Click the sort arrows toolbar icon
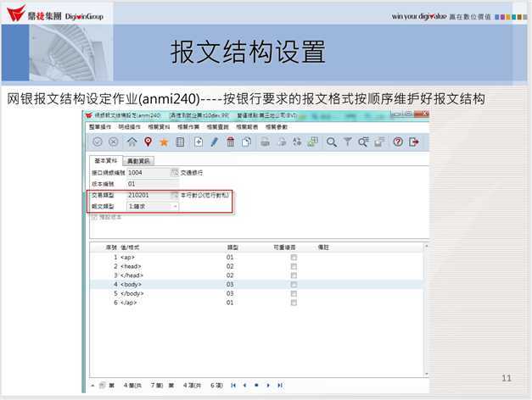This screenshot has height=400, width=532. coord(297,142)
